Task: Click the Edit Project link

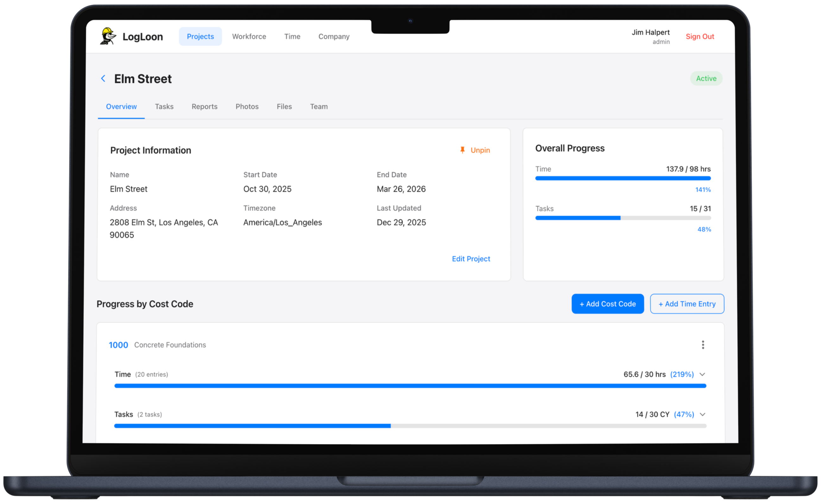Action: pyautogui.click(x=471, y=259)
